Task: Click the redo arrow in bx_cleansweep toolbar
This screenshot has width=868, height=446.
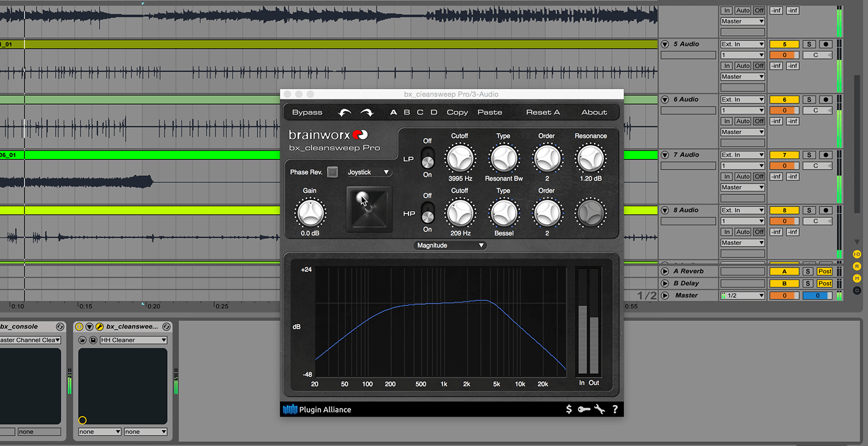Action: (367, 112)
